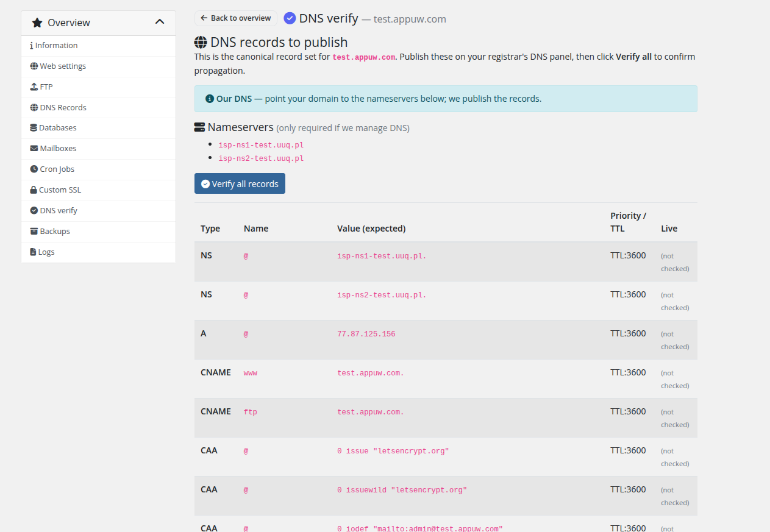The image size is (770, 532).
Task: Click the Type column header
Action: pos(210,229)
